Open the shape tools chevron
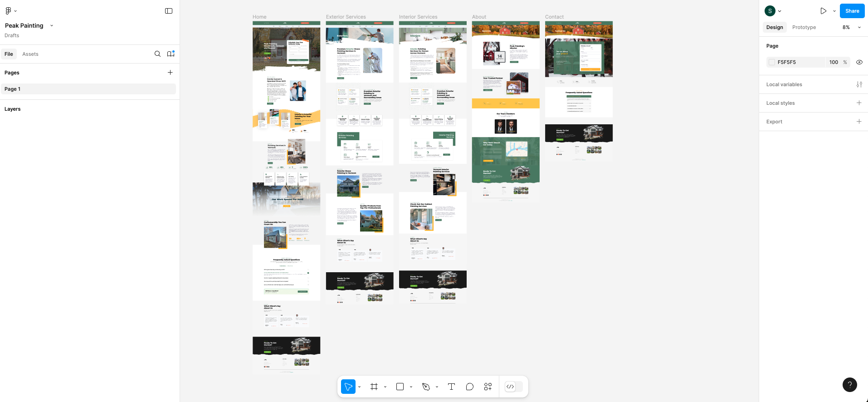The height and width of the screenshot is (402, 868). 411,387
